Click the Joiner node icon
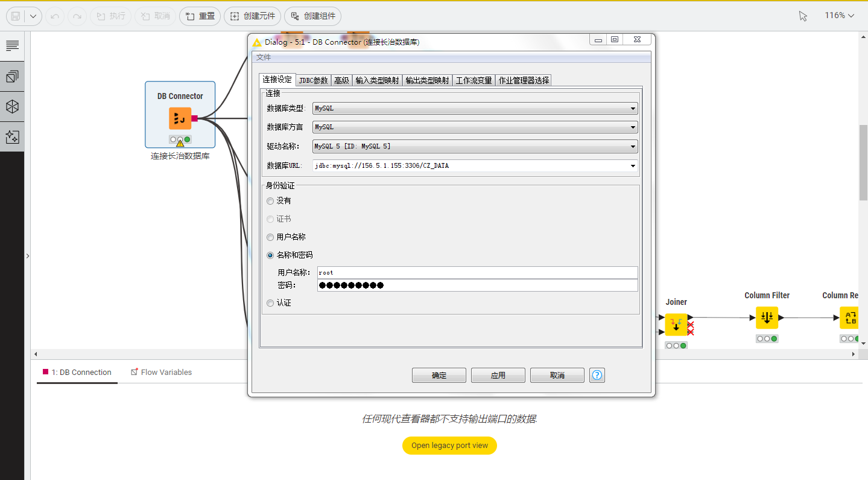Viewport: 868px width, 480px height. point(676,324)
